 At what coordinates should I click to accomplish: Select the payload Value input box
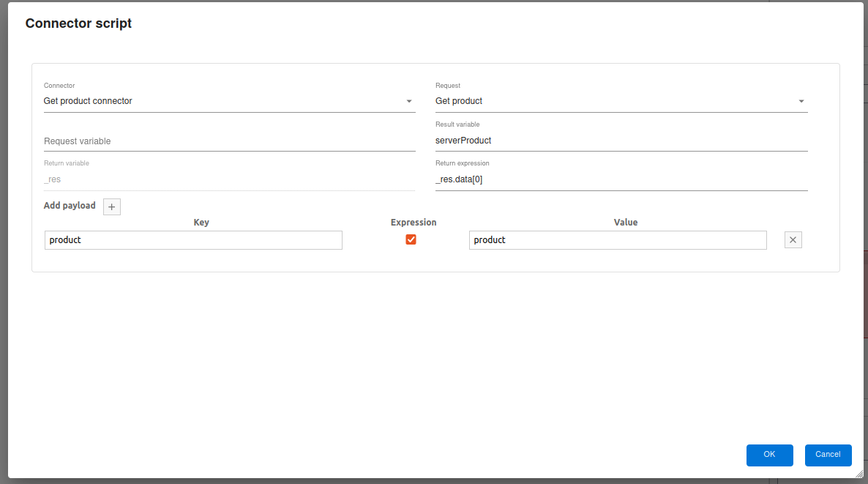[618, 240]
